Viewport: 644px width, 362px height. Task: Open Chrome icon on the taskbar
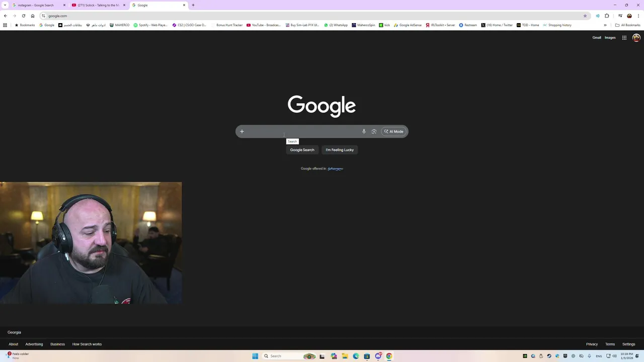click(x=389, y=356)
